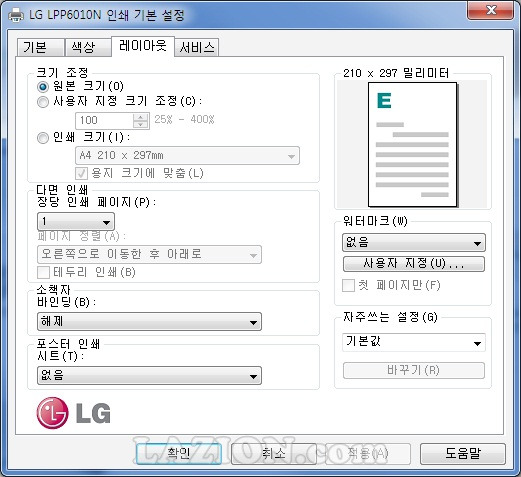The width and height of the screenshot is (521, 477).
Task: Click the printer icon in the title bar
Action: point(16,15)
